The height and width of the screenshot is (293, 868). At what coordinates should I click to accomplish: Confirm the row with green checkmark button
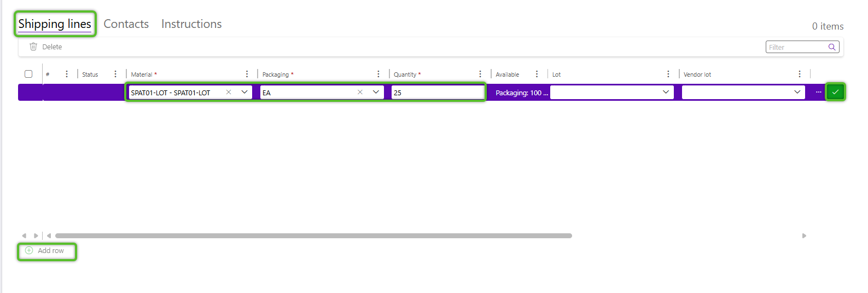835,92
